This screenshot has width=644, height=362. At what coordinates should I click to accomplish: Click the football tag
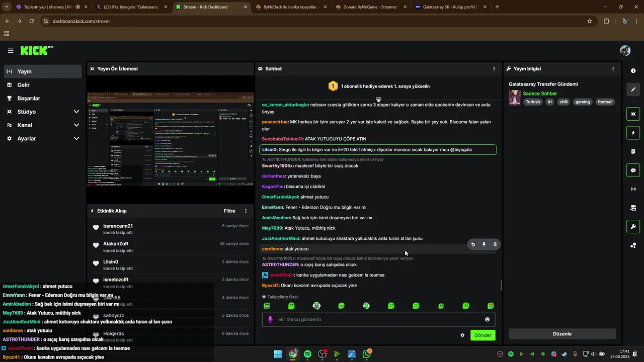(x=605, y=102)
